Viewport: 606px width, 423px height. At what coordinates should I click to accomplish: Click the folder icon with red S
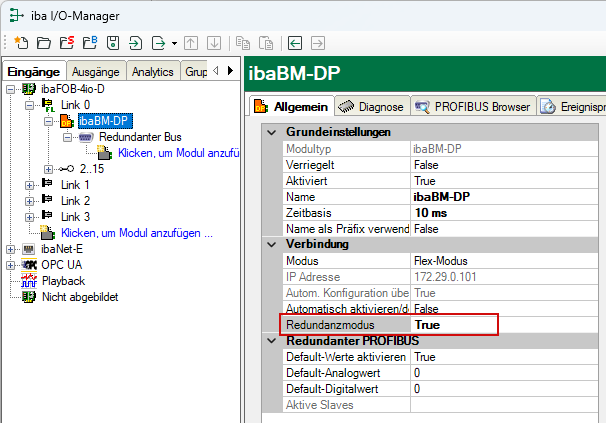pos(66,43)
